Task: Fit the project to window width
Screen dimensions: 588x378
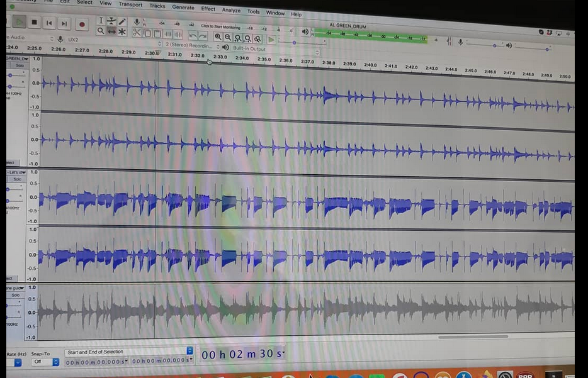Action: point(247,38)
